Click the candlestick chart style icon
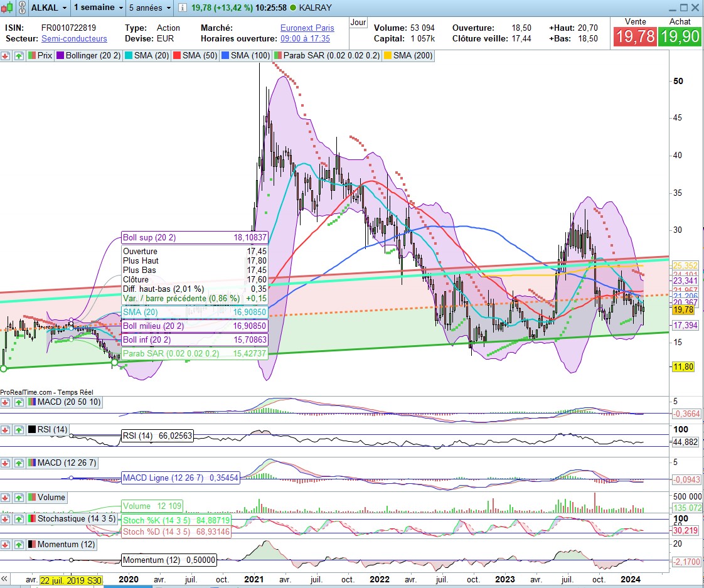This screenshot has height=588, width=704. coord(8,8)
